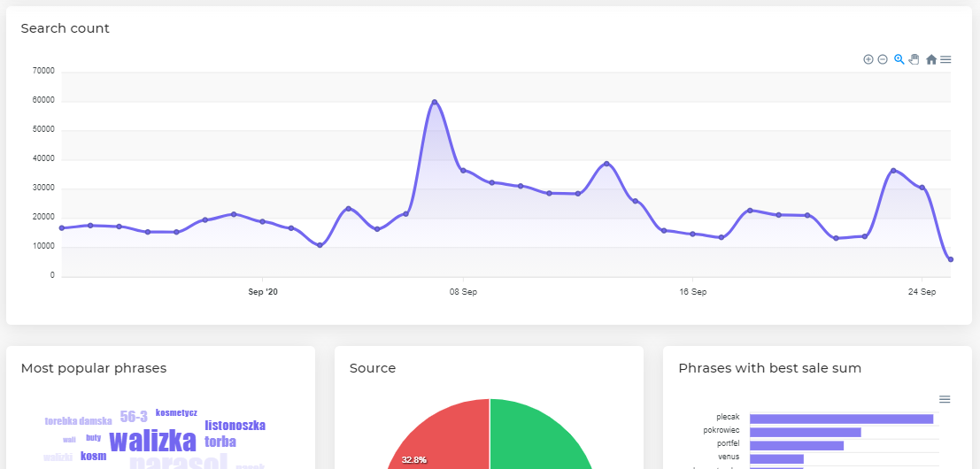Open the best sale sum chart menu
The height and width of the screenshot is (469, 980).
[945, 399]
